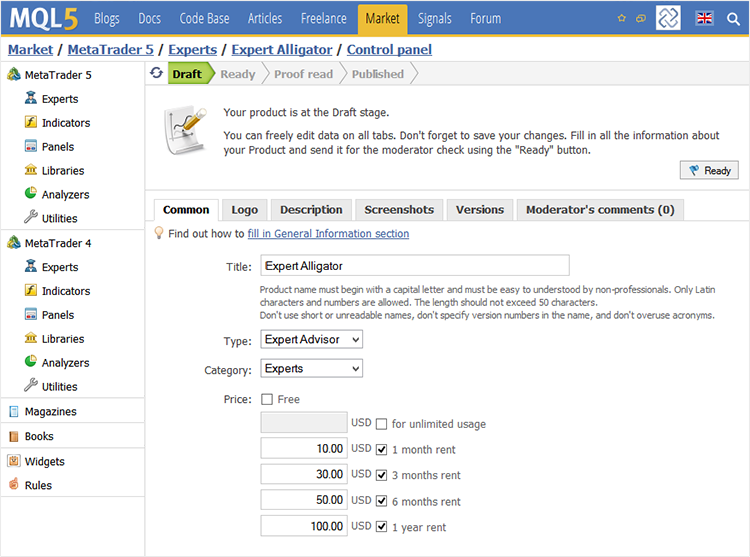The image size is (750, 557).
Task: Click the Title input field
Action: (414, 266)
